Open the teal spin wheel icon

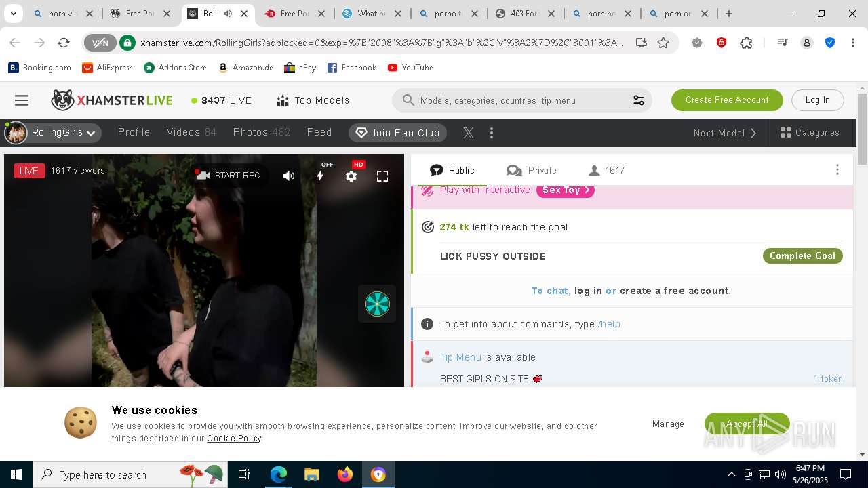[377, 304]
